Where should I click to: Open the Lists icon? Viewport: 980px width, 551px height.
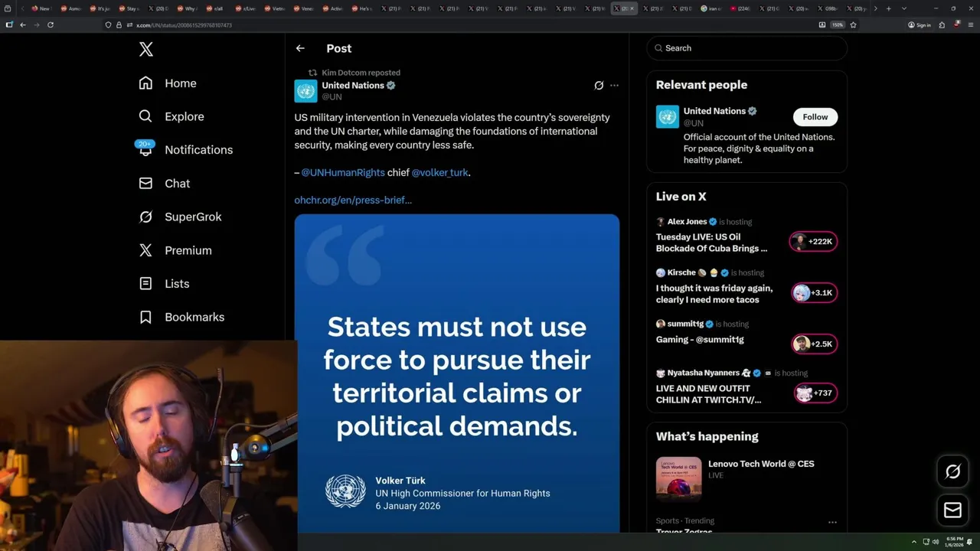click(145, 283)
